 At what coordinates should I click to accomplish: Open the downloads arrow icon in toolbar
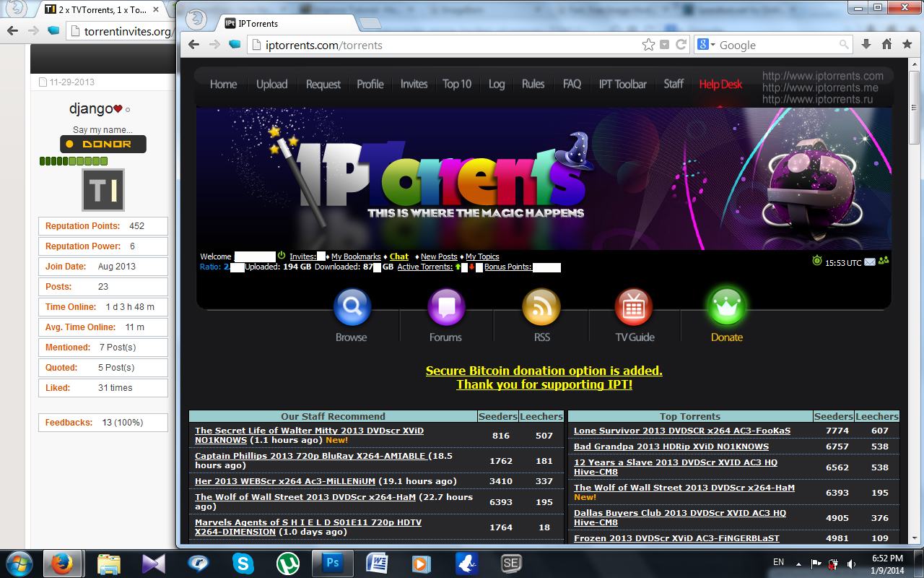coord(866,45)
